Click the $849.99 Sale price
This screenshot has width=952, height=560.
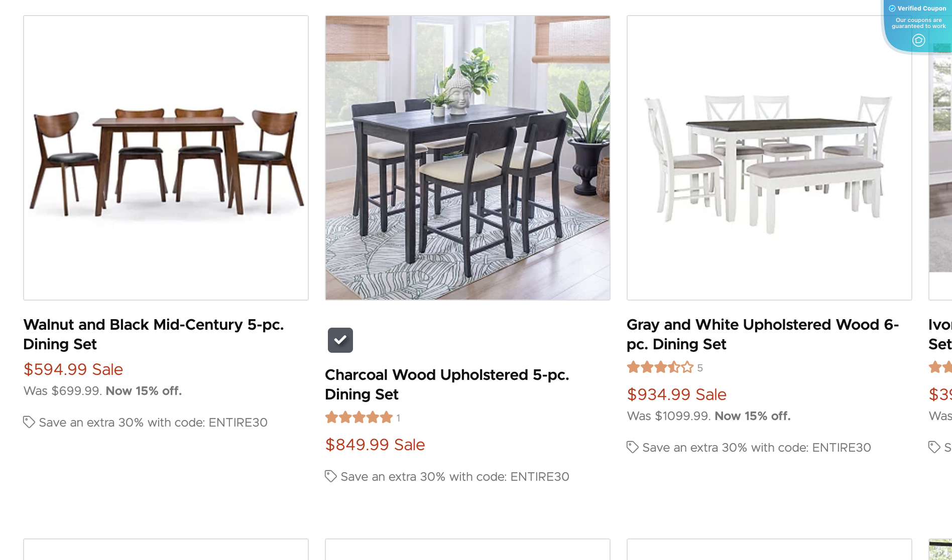375,445
